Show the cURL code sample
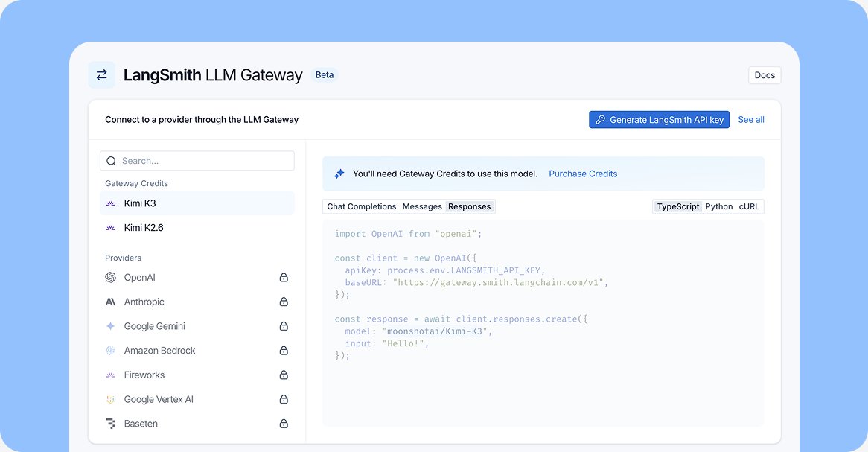The width and height of the screenshot is (868, 452). point(749,206)
